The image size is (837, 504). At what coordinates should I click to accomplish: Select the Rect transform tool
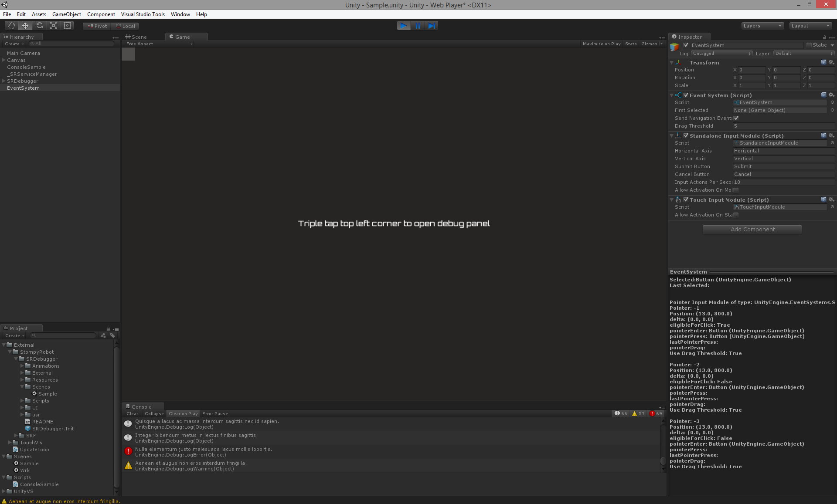67,26
